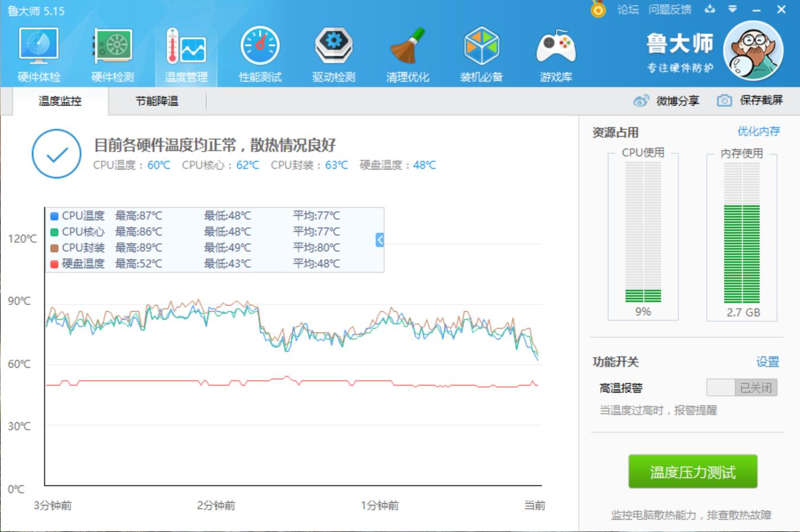Click the medal icon in title bar
The image size is (800, 532).
(599, 9)
